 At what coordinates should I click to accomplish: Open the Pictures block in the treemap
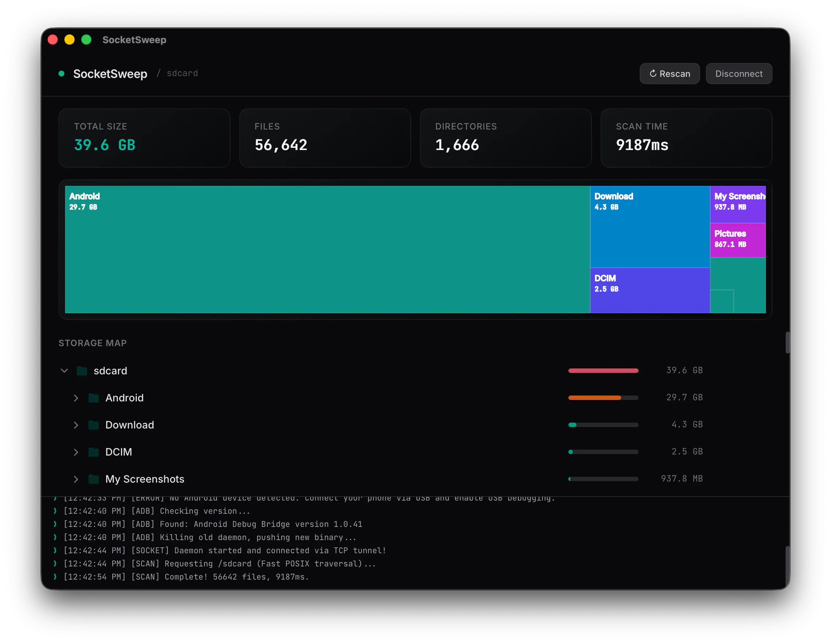738,240
